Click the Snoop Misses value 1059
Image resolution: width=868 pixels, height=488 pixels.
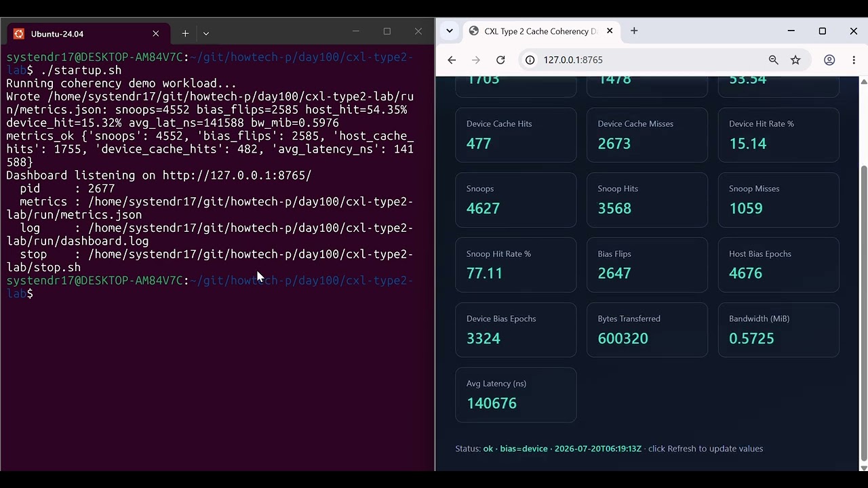click(746, 209)
